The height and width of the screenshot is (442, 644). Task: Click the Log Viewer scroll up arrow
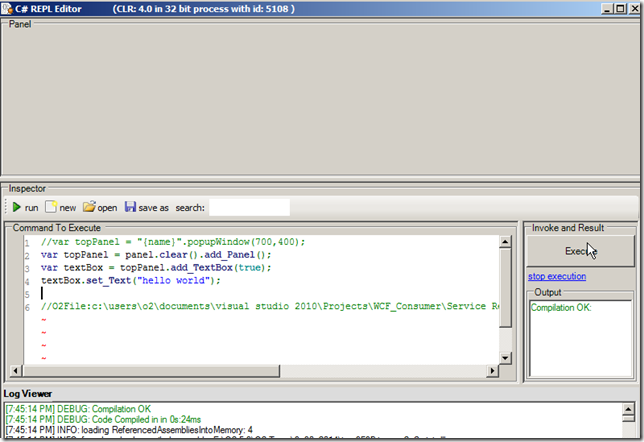[628, 409]
